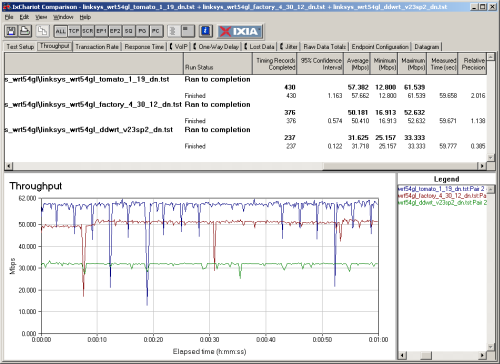
Task: Open the Edit menu
Action: (24, 17)
